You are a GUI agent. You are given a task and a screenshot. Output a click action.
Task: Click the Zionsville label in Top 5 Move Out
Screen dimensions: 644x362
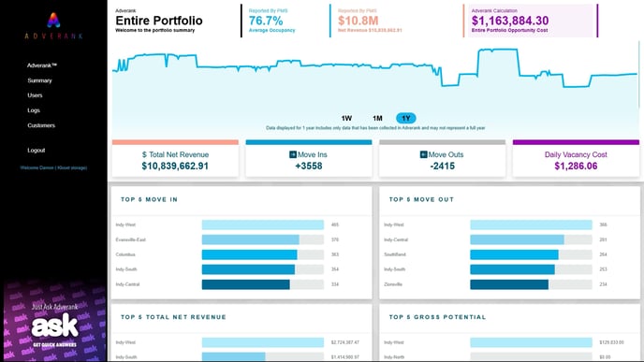click(x=393, y=284)
